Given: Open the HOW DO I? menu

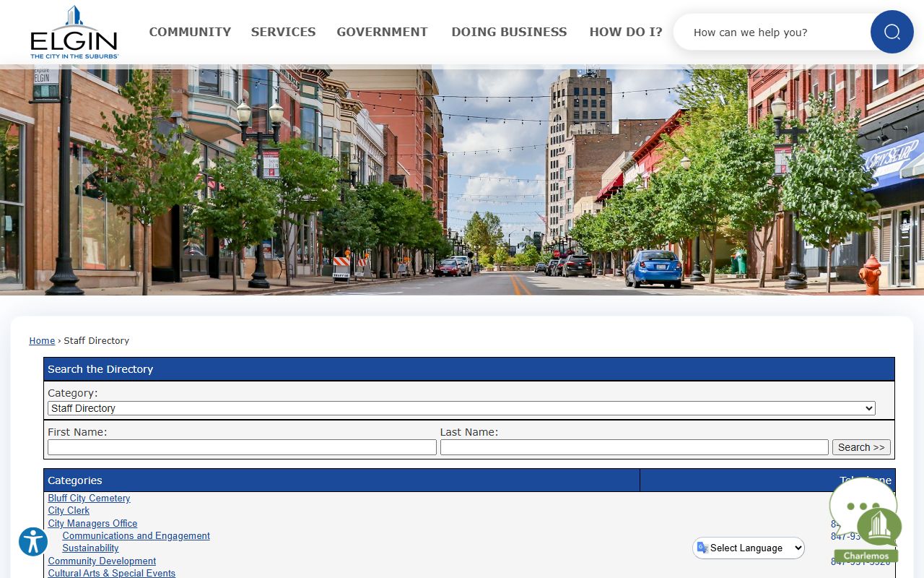Looking at the screenshot, I should pyautogui.click(x=625, y=32).
